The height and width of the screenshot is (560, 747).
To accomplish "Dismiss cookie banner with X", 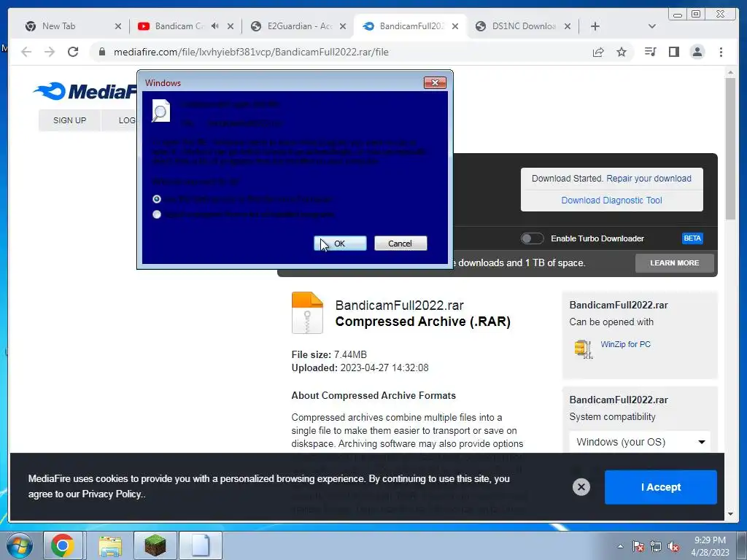I will (x=581, y=486).
